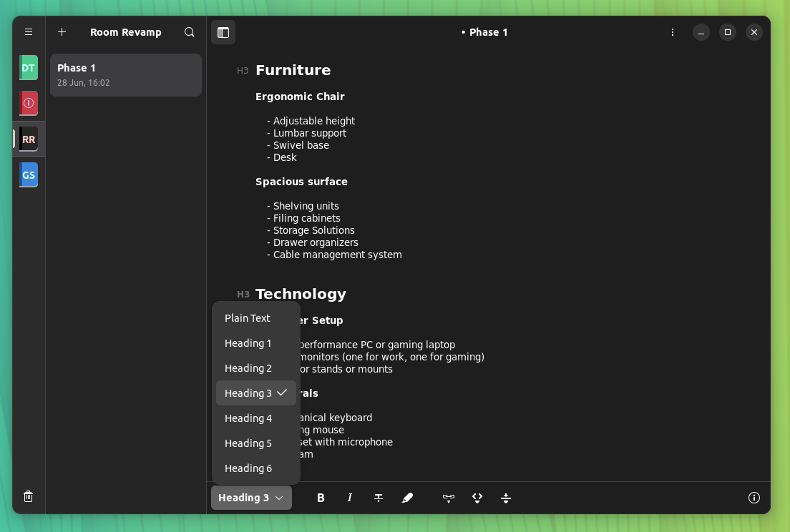
Task: Choose Heading 5 style
Action: (256, 443)
